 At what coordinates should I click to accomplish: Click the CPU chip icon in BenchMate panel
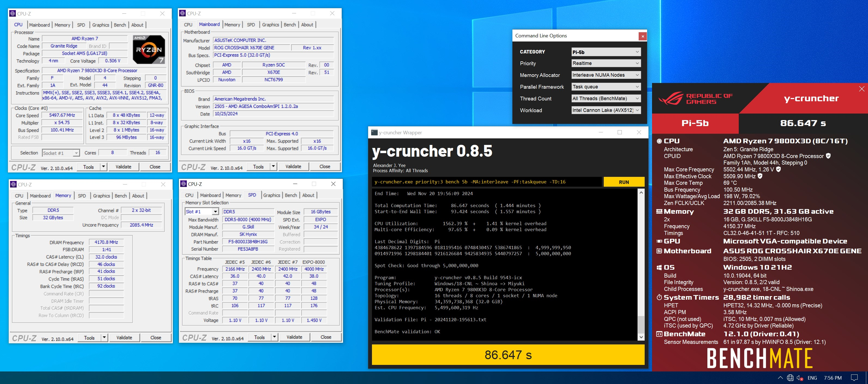pos(659,141)
